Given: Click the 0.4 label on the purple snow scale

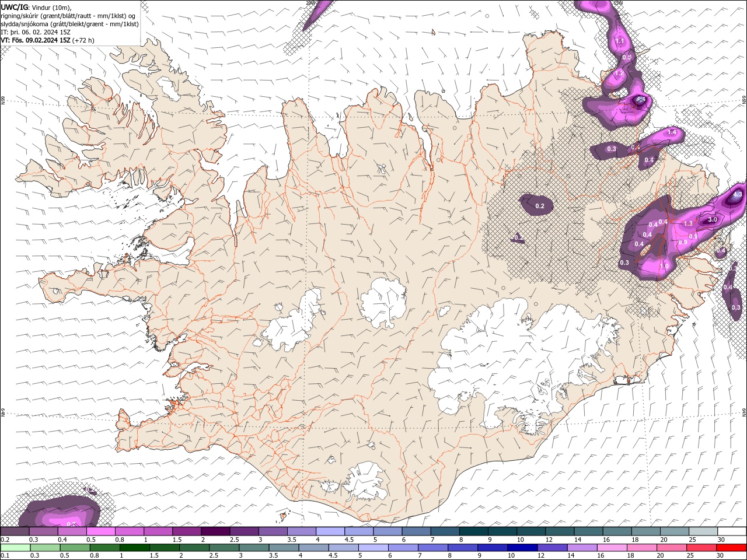Looking at the screenshot, I should pos(62,540).
